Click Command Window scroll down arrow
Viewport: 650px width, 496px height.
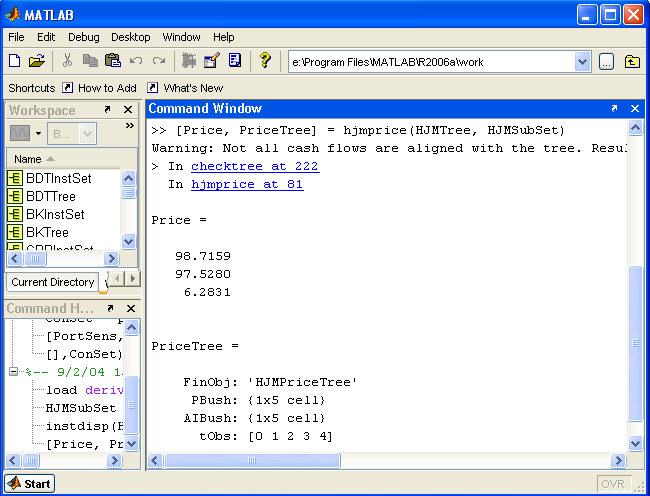point(635,443)
